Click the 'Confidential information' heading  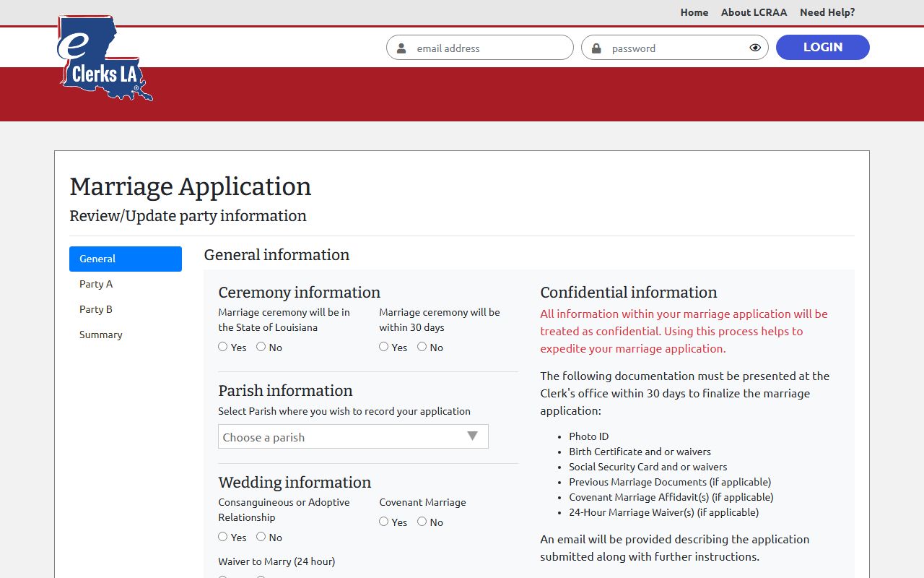click(629, 293)
